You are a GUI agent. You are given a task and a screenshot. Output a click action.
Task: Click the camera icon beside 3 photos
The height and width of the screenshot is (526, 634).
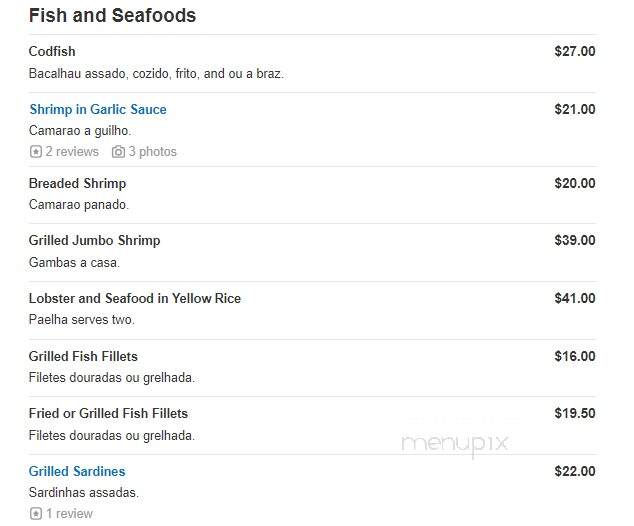click(x=118, y=152)
